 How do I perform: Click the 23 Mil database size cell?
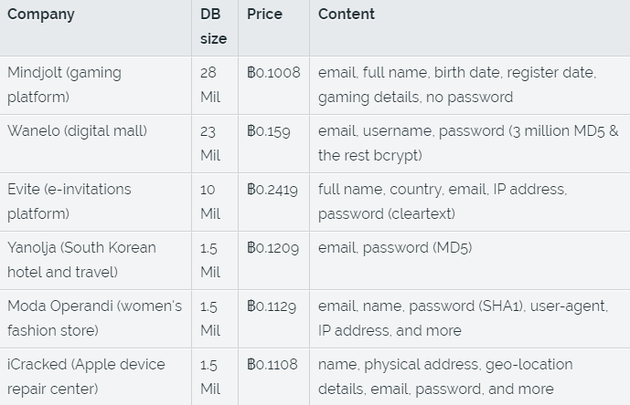[x=210, y=143]
